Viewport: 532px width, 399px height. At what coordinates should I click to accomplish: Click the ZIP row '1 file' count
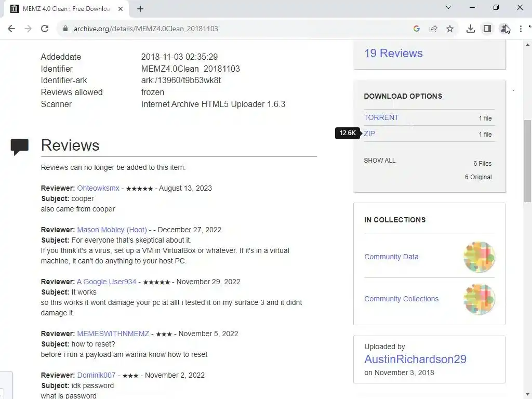click(x=485, y=135)
